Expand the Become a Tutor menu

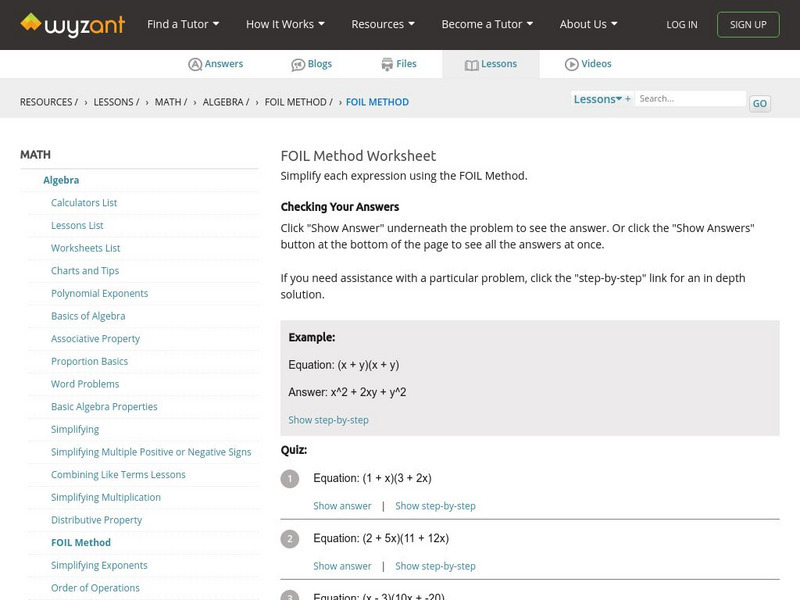click(487, 24)
